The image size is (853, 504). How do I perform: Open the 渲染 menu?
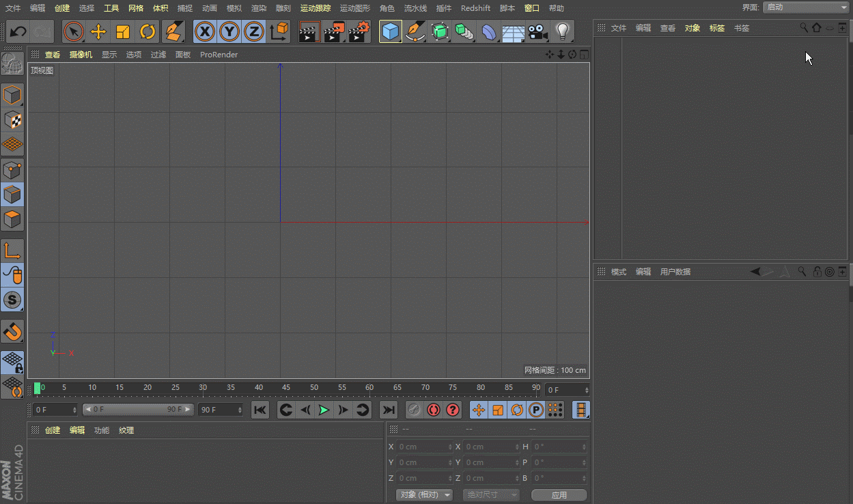259,8
